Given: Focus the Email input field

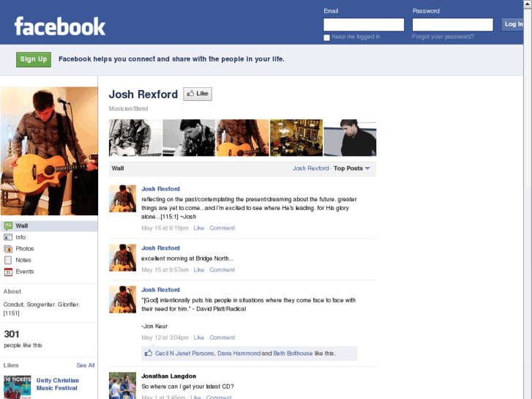Looking at the screenshot, I should point(364,24).
